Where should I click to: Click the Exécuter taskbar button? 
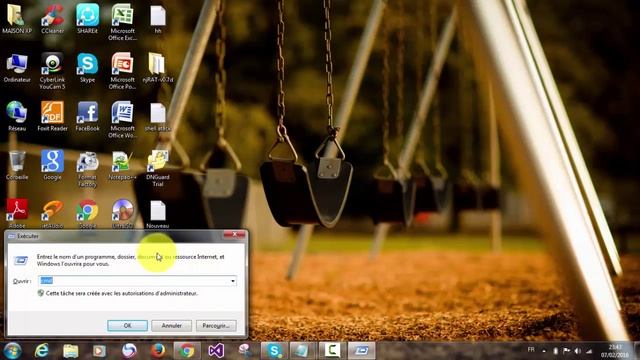pos(361,351)
